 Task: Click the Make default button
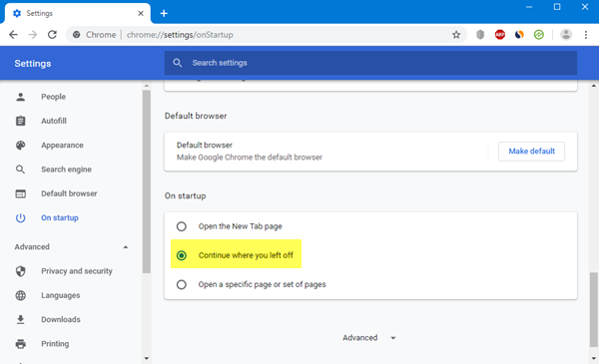pyautogui.click(x=531, y=152)
